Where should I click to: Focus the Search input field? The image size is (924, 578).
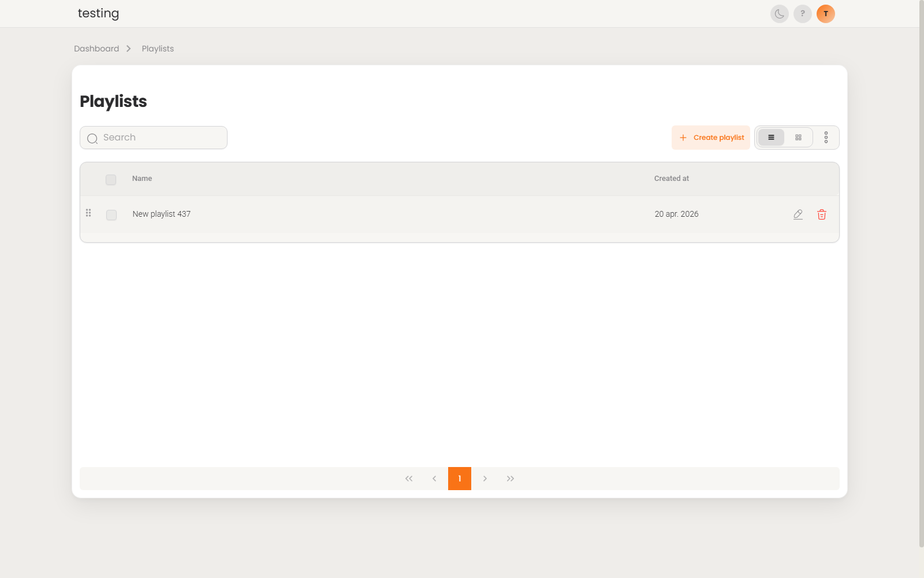tap(154, 138)
